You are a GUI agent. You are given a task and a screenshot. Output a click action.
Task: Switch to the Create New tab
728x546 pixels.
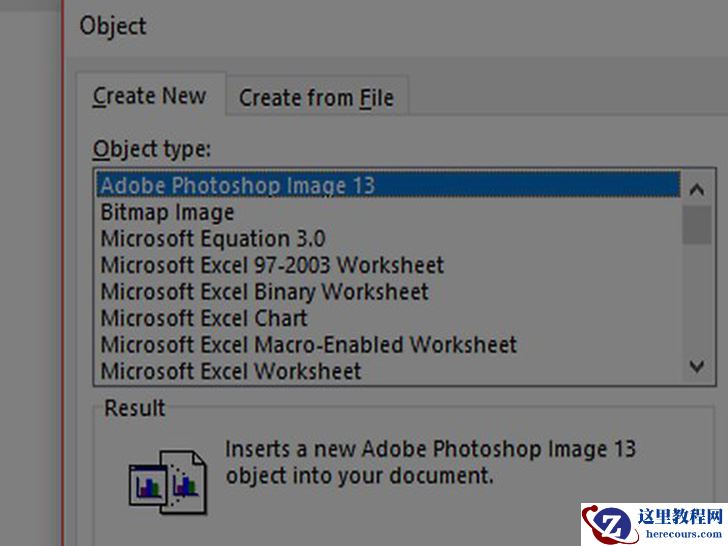coord(149,97)
